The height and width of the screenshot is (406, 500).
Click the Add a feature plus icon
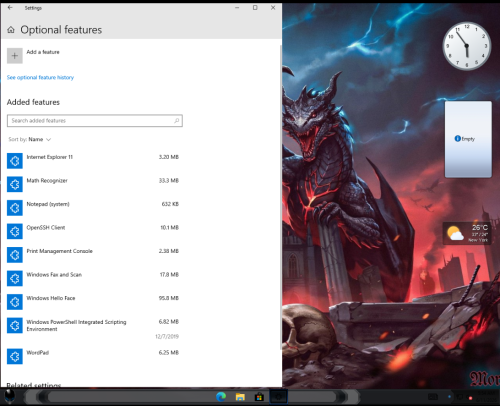15,56
